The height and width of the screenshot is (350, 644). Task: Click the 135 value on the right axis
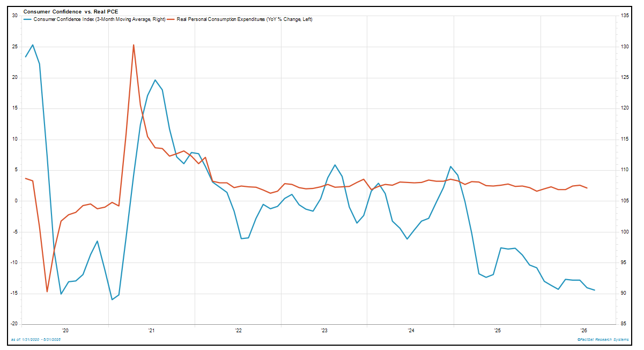pyautogui.click(x=624, y=16)
